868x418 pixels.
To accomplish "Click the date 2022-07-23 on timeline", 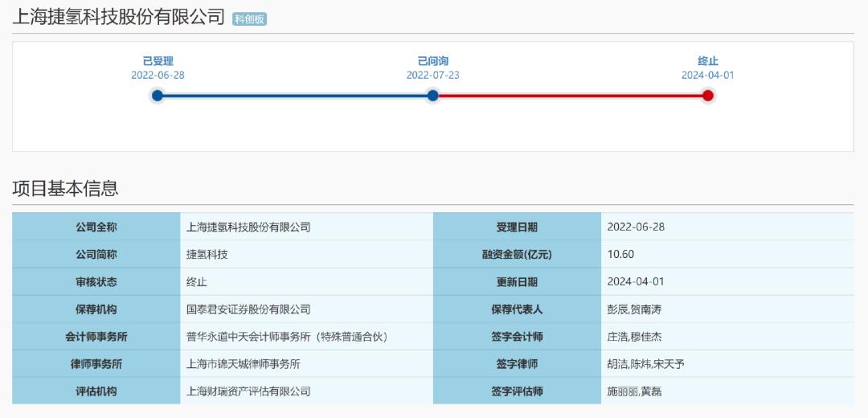I will 433,76.
